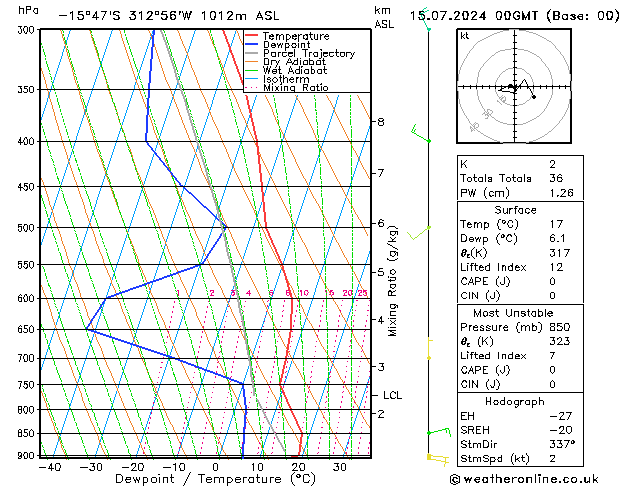Click the SREH value -20
629x486 pixels.
click(x=560, y=430)
